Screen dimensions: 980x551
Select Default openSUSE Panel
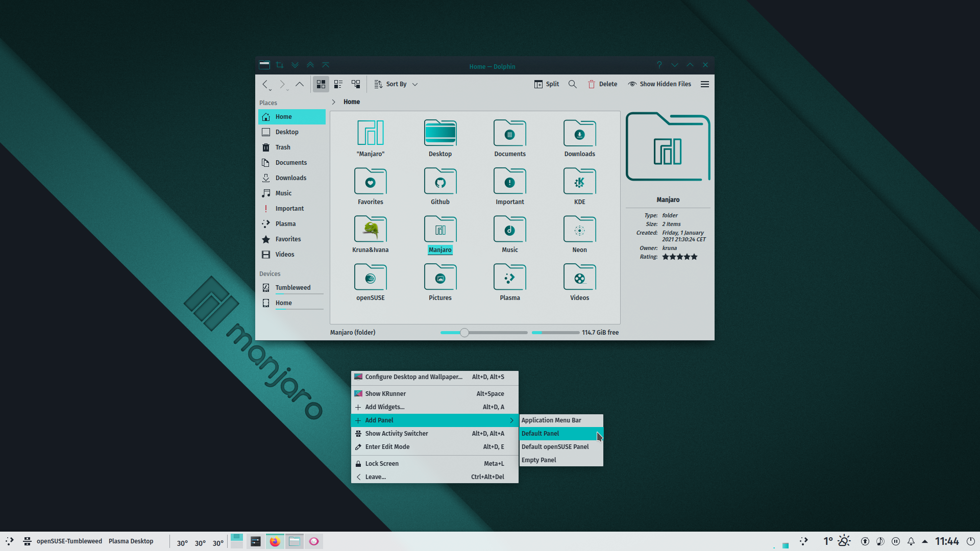(x=561, y=447)
